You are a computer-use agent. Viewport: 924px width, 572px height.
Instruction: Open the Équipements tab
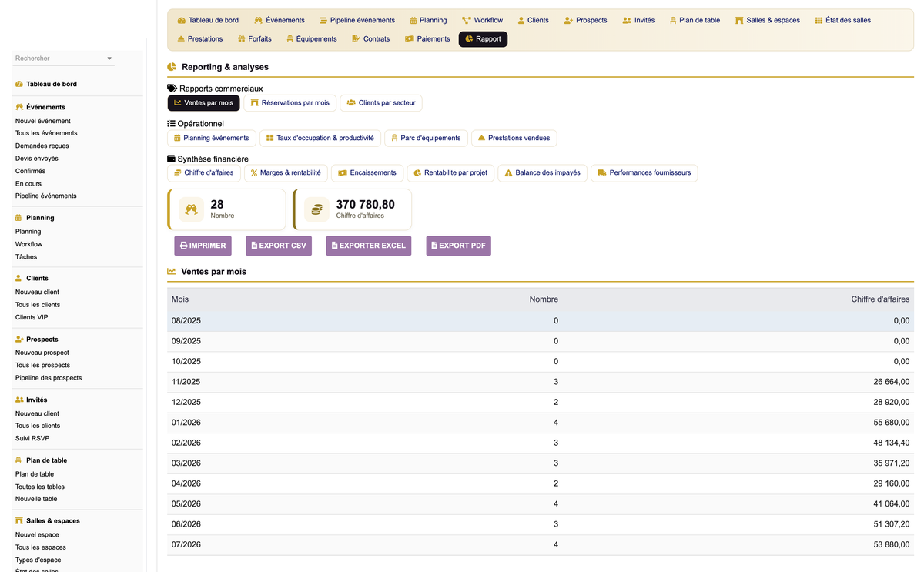click(311, 38)
